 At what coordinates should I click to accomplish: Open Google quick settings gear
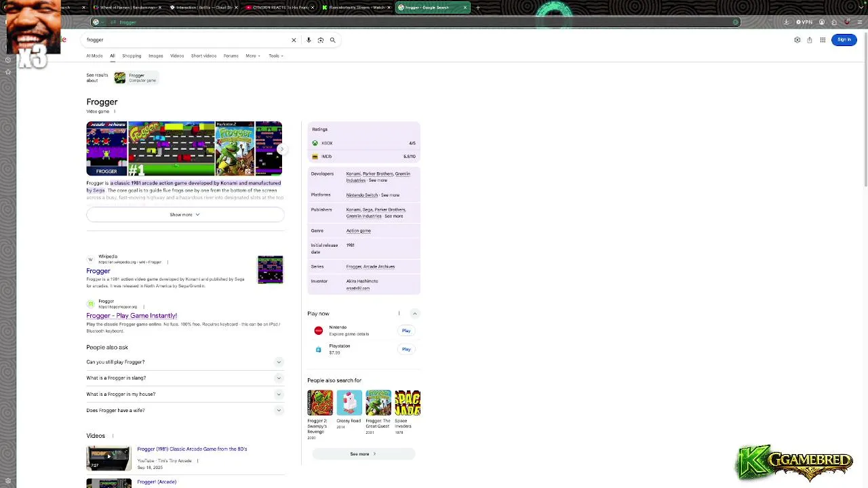pos(797,40)
